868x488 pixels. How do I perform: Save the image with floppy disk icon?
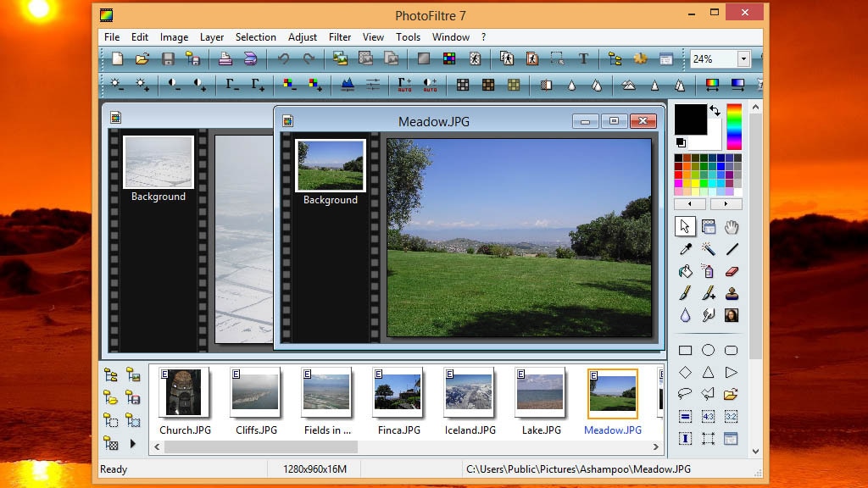click(168, 58)
